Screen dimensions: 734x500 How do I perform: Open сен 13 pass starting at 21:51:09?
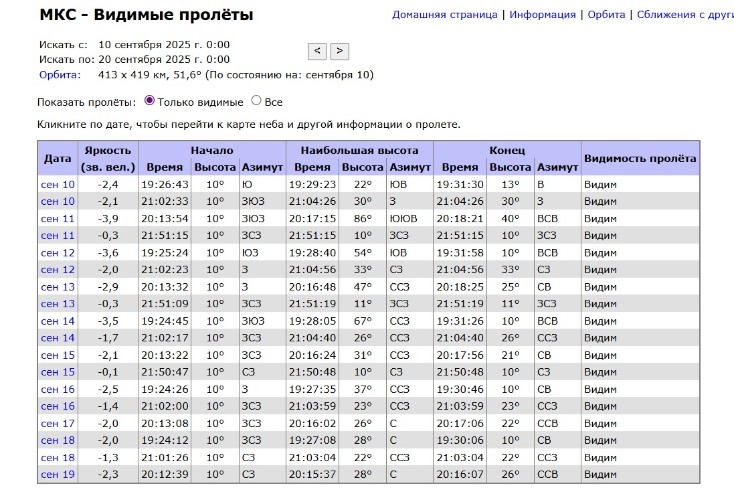click(x=58, y=304)
